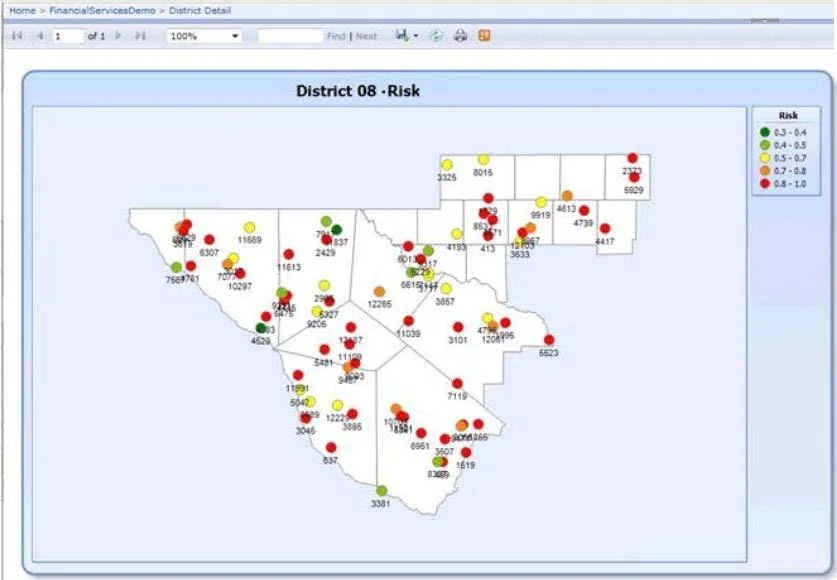The image size is (837, 580).
Task: Select red marker labeled 11039
Action: (408, 321)
